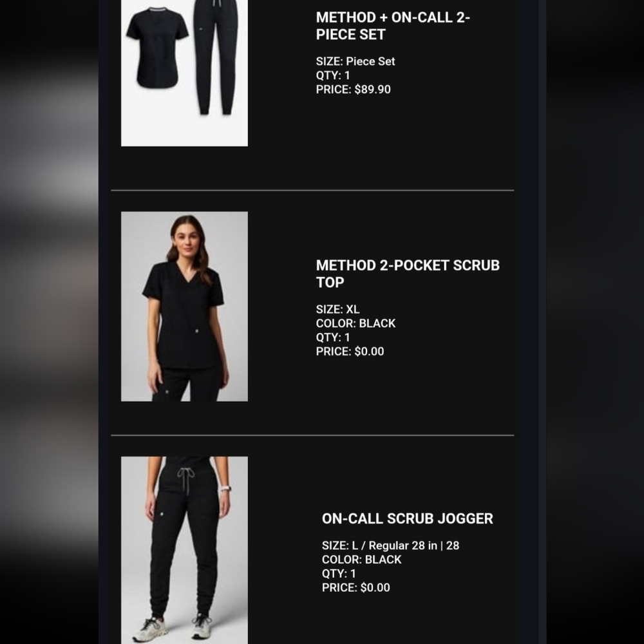
Task: Open the METHOD + ON-CALL 2-PIECE SET title
Action: 393,26
